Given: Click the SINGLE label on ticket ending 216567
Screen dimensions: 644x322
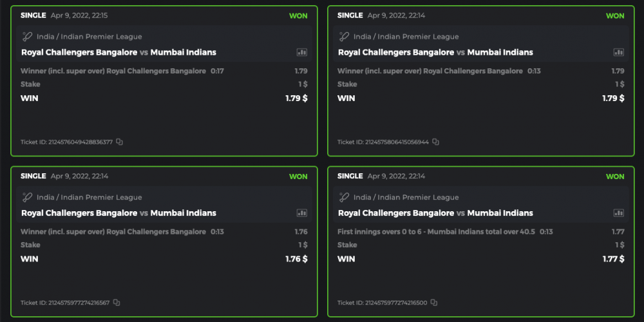Looking at the screenshot, I should (33, 176).
